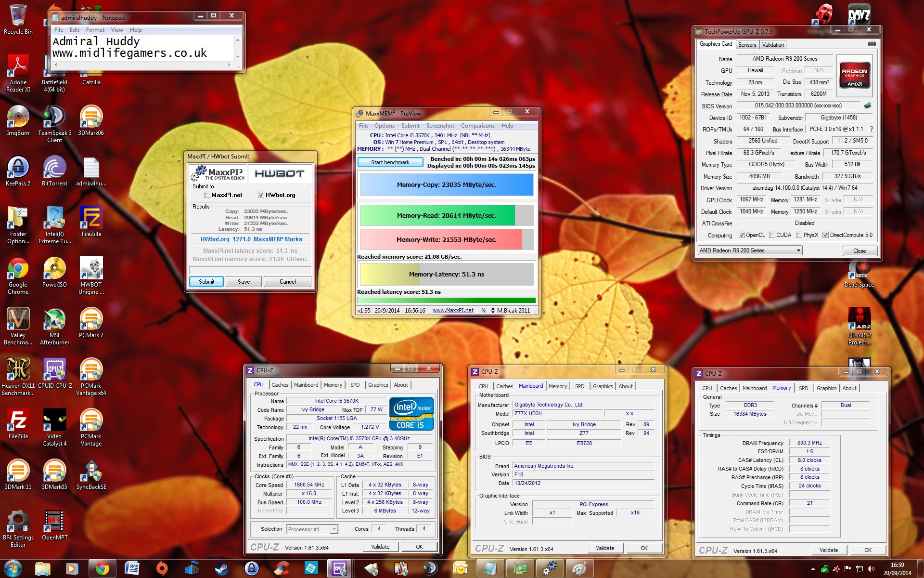Open SPD tab in Memory CPU-Z window
The height and width of the screenshot is (578, 924).
pos(803,388)
